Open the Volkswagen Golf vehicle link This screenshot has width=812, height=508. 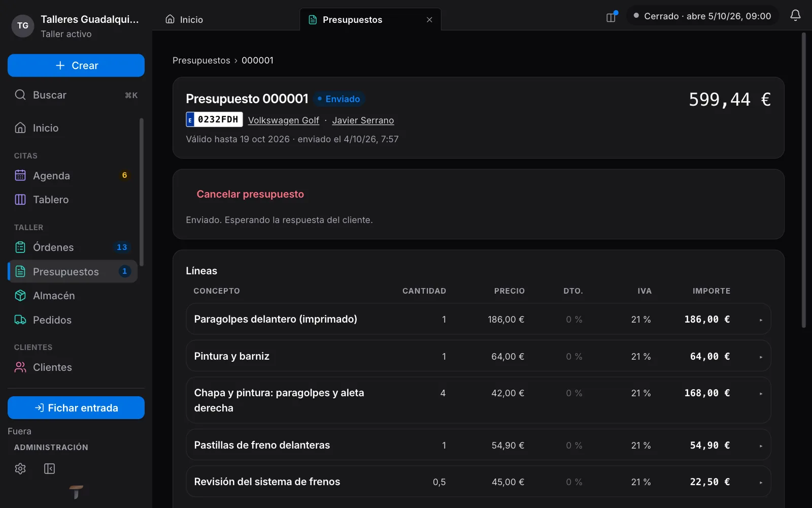point(283,120)
